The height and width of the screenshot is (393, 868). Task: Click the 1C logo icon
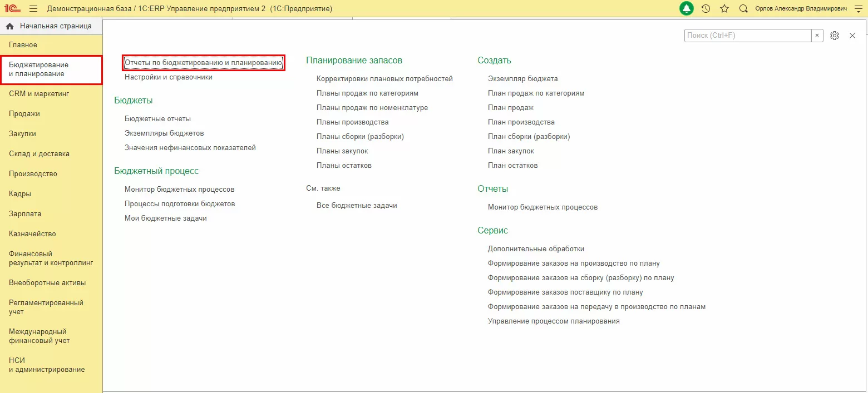(12, 9)
